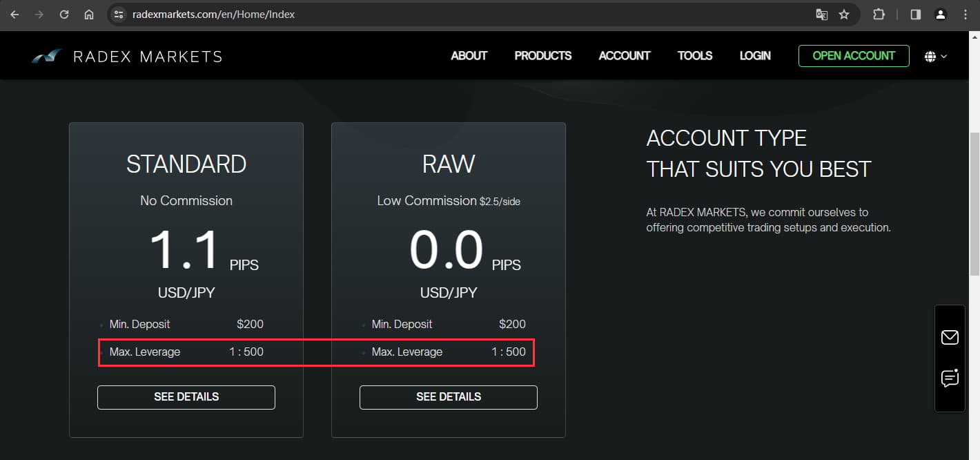The image size is (980, 460).
Task: Click USD/JPY label in Standard card
Action: click(186, 293)
